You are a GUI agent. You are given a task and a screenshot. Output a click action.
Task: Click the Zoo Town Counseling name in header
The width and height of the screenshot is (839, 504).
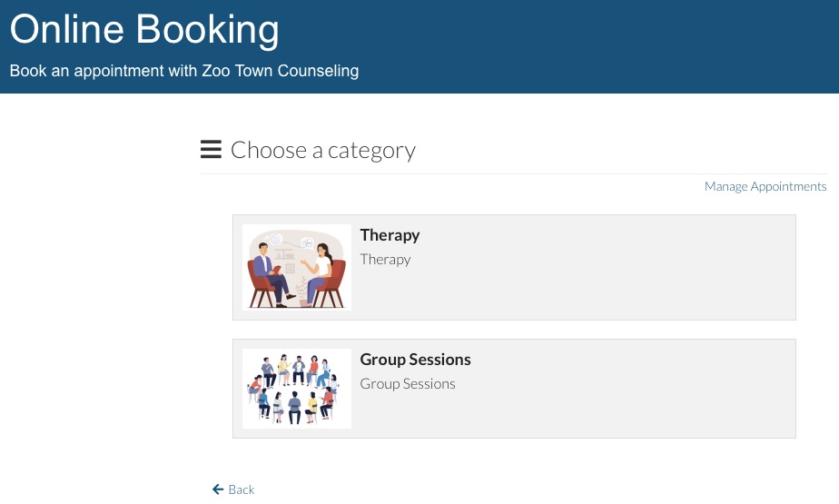click(x=280, y=71)
